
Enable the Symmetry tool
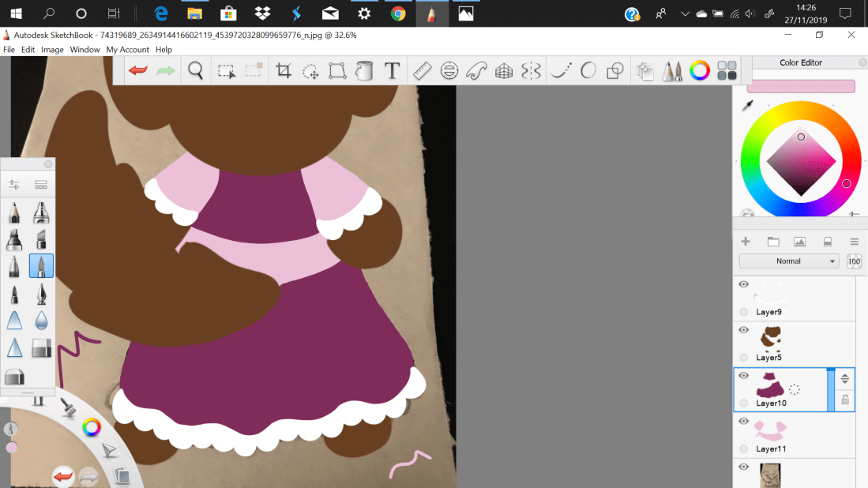point(532,71)
